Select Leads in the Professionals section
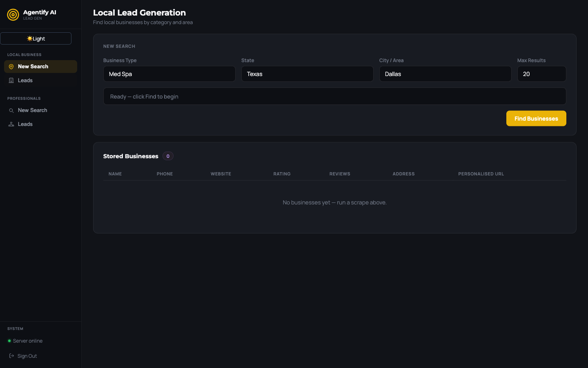The image size is (588, 368). click(x=25, y=124)
